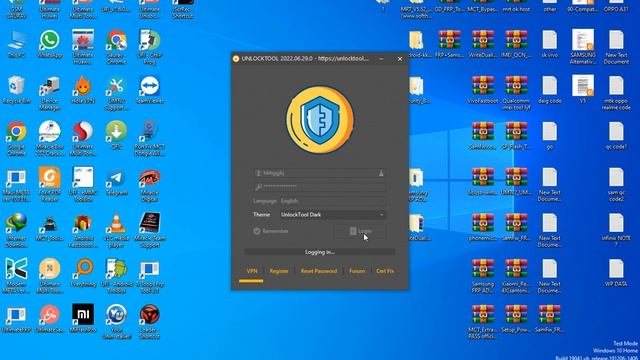Screen dimensions: 640x360
Task: Open the Everything search shortcut
Action: tap(83, 273)
